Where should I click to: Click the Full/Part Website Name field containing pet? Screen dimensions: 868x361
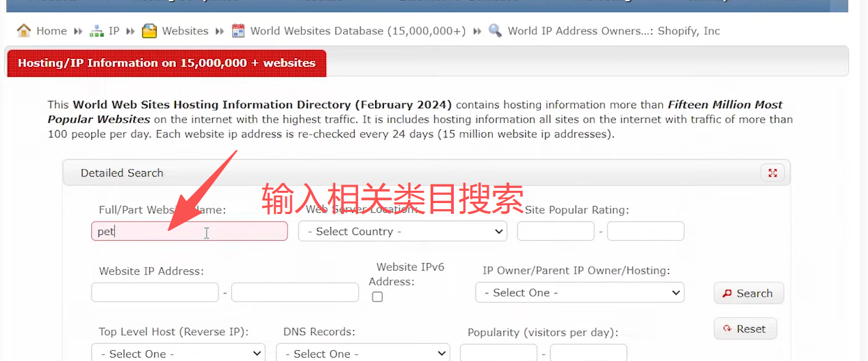click(x=190, y=231)
